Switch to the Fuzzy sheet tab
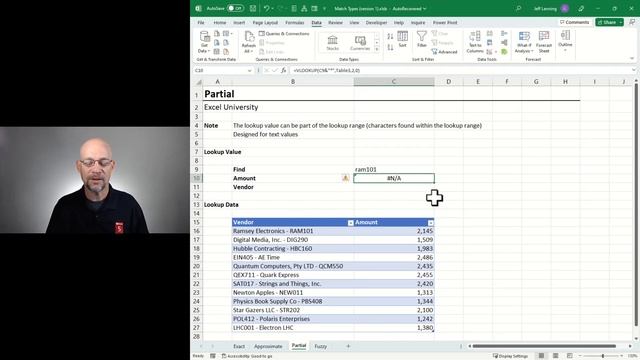 320,346
